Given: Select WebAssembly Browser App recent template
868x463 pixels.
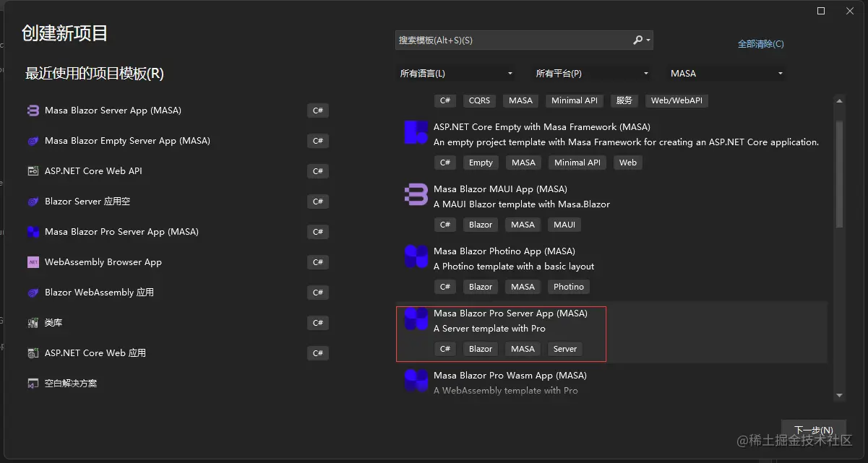Looking at the screenshot, I should (103, 262).
